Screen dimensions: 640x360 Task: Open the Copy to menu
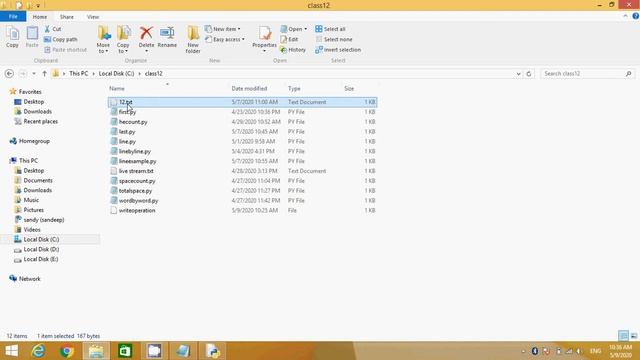tap(123, 40)
